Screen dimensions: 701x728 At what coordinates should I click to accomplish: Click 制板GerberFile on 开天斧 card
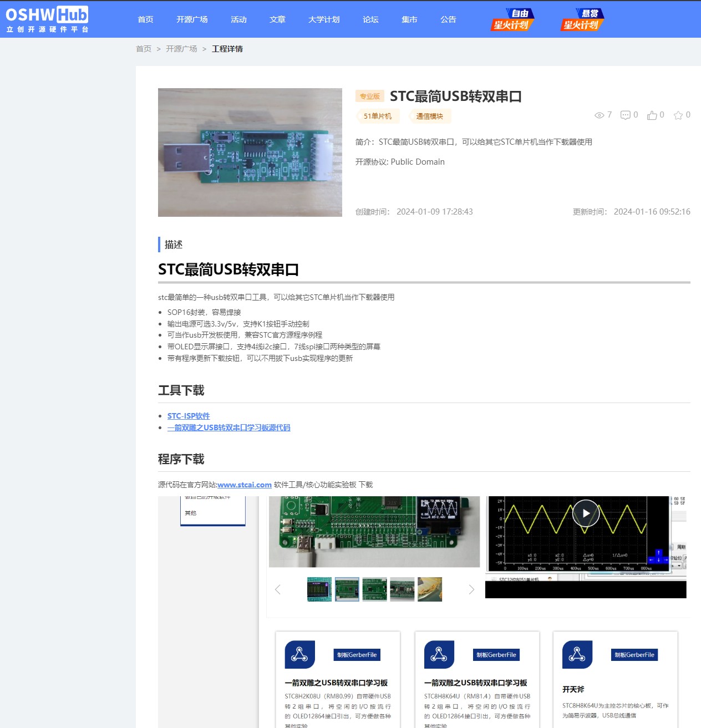pos(634,655)
